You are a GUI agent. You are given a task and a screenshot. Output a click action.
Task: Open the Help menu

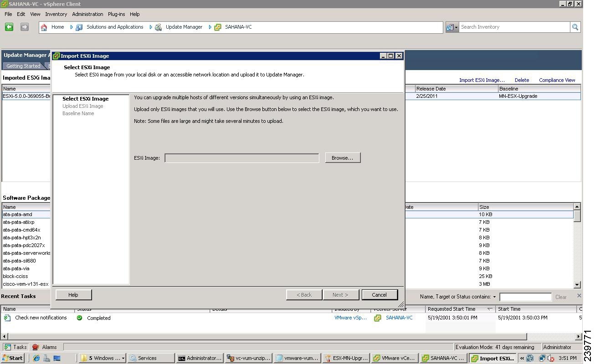[134, 14]
